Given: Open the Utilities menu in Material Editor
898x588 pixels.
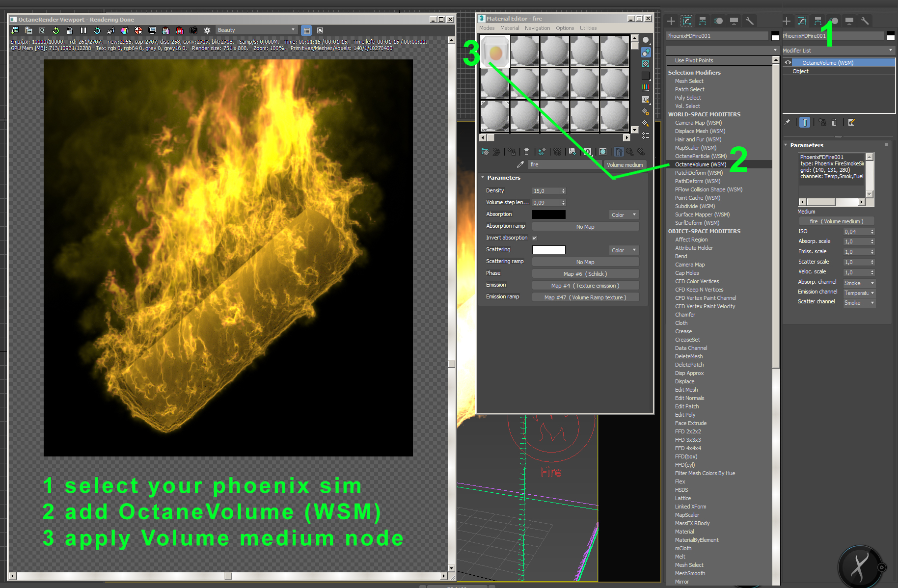Looking at the screenshot, I should (588, 28).
